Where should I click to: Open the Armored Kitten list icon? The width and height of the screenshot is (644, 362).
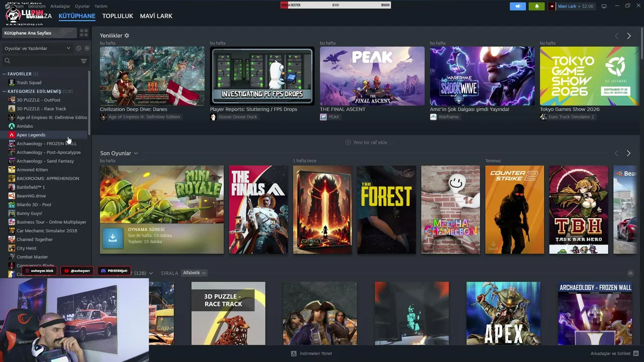(x=12, y=170)
